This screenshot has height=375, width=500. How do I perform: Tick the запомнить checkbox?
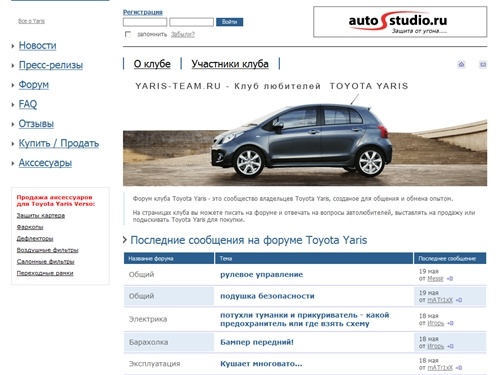coord(128,34)
